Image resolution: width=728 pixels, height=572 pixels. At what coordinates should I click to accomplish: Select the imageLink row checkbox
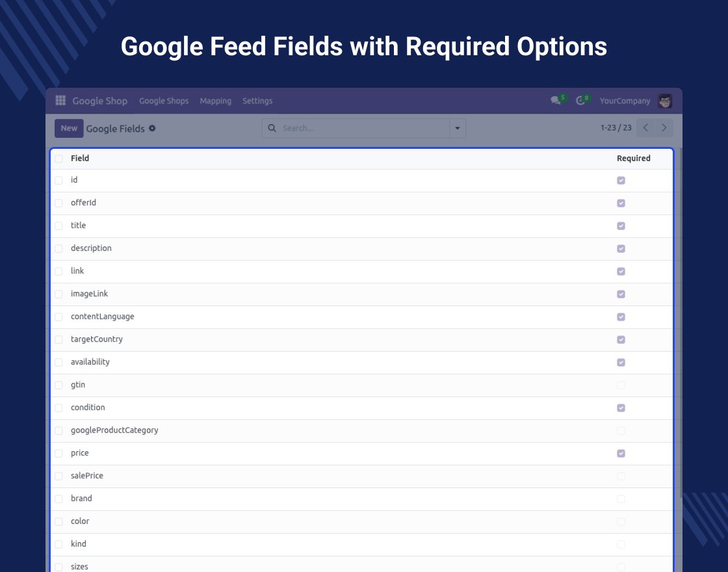pos(58,294)
